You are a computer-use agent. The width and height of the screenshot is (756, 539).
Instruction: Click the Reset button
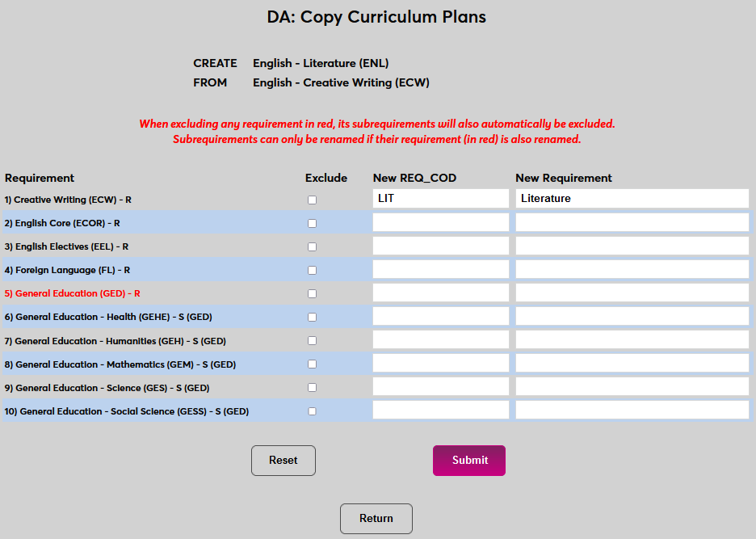tap(283, 461)
